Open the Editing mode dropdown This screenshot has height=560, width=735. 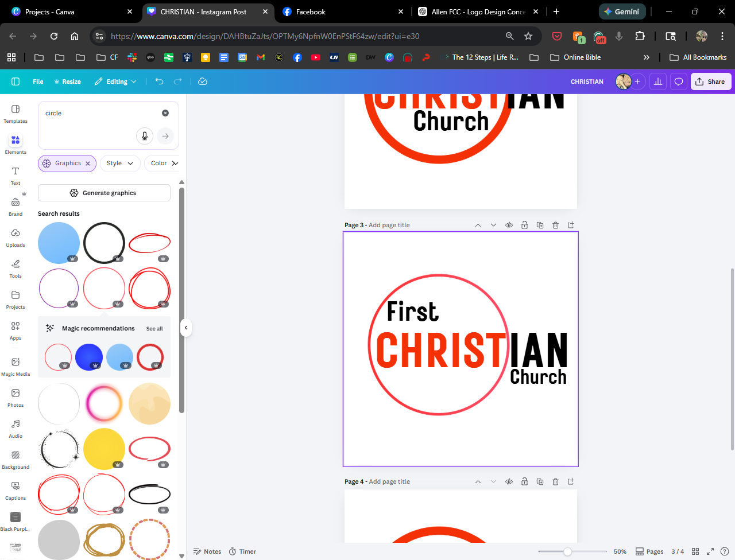[116, 81]
